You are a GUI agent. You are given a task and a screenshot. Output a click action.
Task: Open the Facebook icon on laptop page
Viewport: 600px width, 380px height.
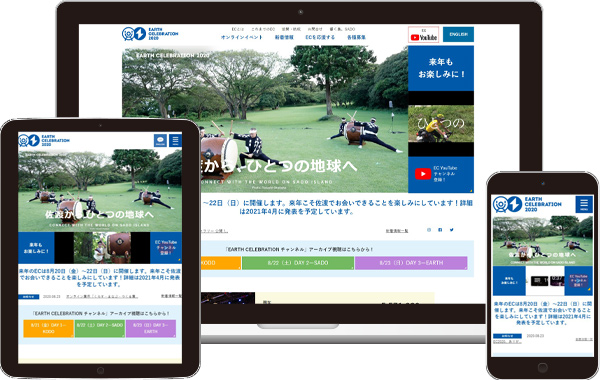point(440,230)
